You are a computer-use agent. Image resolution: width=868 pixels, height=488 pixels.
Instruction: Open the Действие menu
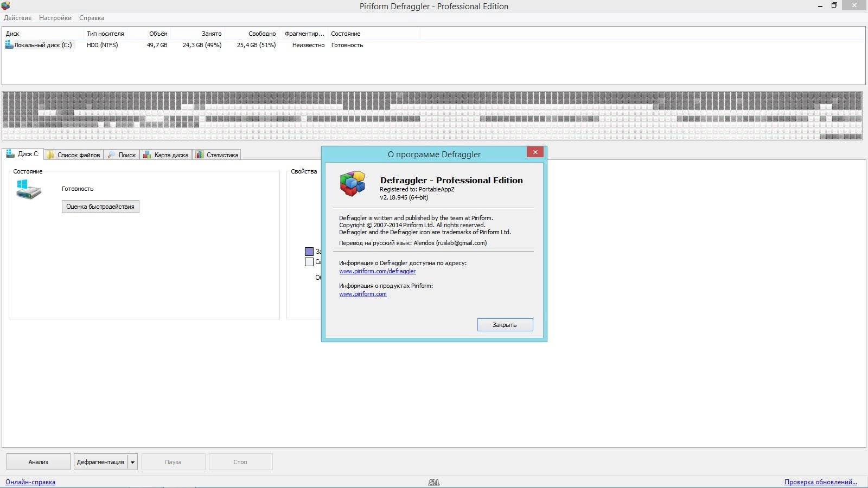coord(17,18)
